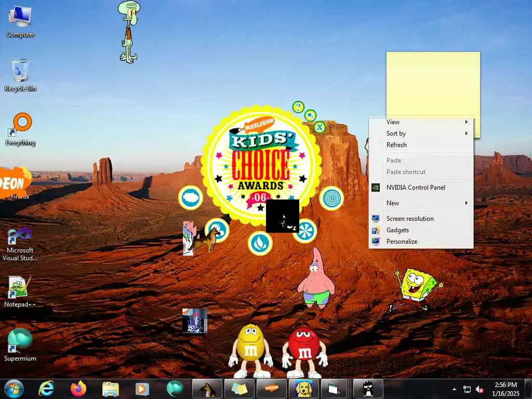Screen dimensions: 532x399
Task: Open Supermium from the taskbar
Action: pos(175,389)
